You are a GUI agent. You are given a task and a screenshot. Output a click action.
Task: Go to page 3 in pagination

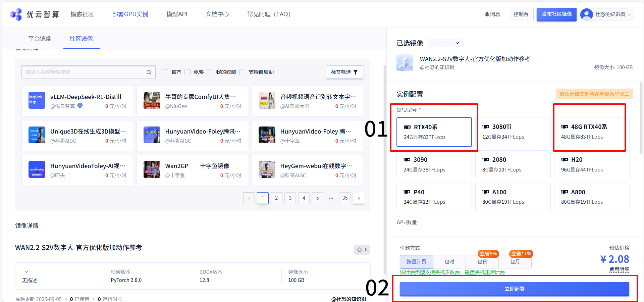(x=290, y=198)
